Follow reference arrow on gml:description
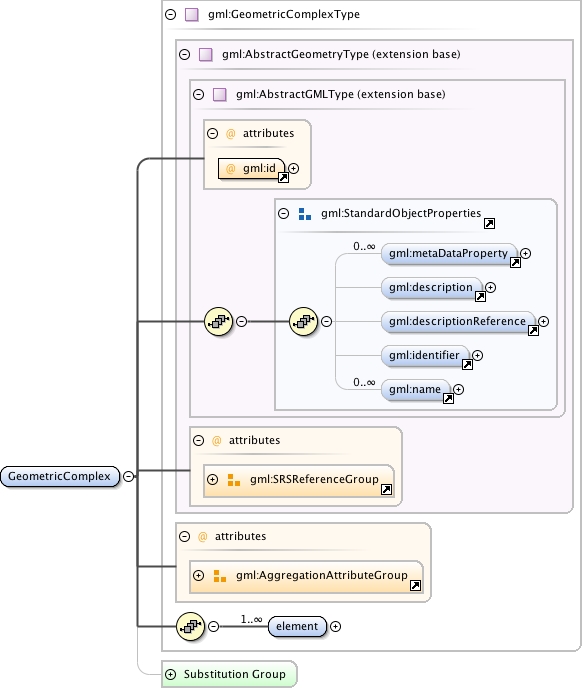 coord(480,297)
